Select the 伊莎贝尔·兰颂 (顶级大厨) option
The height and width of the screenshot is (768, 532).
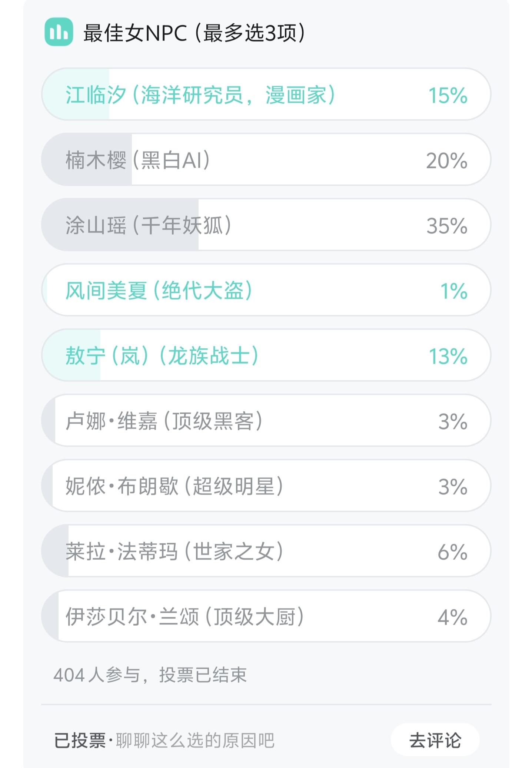184,616
